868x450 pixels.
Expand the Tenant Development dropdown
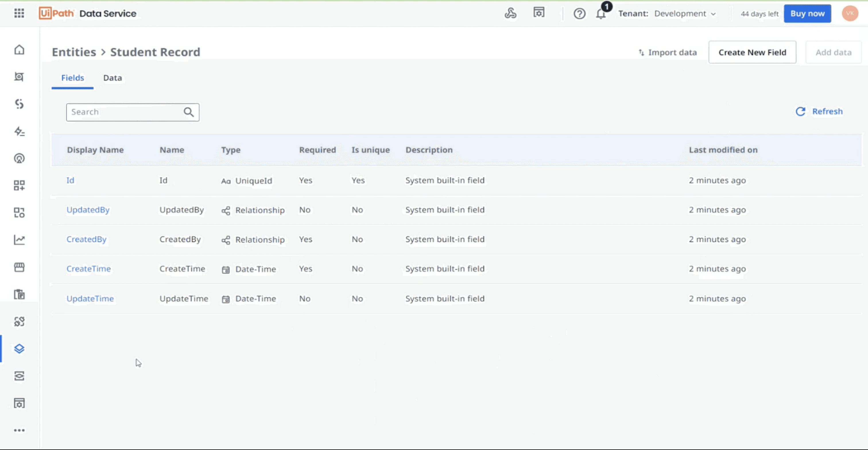[x=684, y=14]
